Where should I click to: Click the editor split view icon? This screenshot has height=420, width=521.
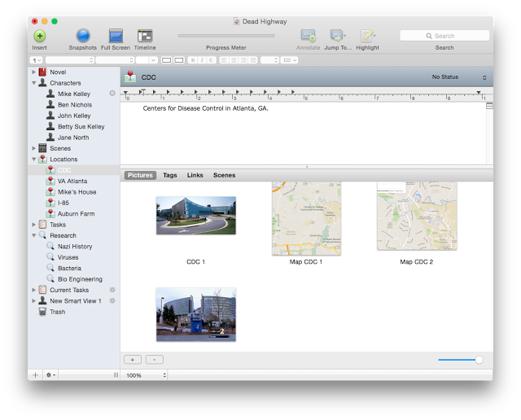coord(489,106)
